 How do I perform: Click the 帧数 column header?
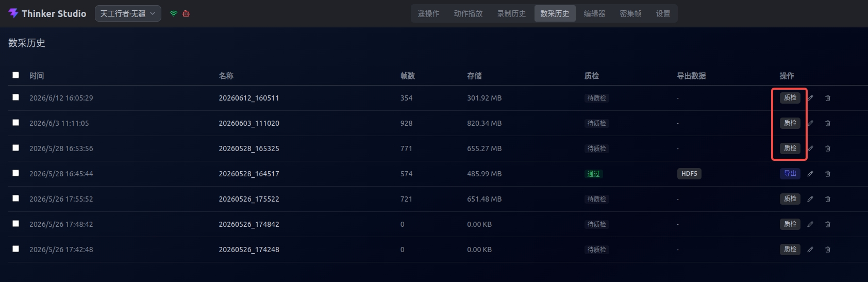[408, 76]
